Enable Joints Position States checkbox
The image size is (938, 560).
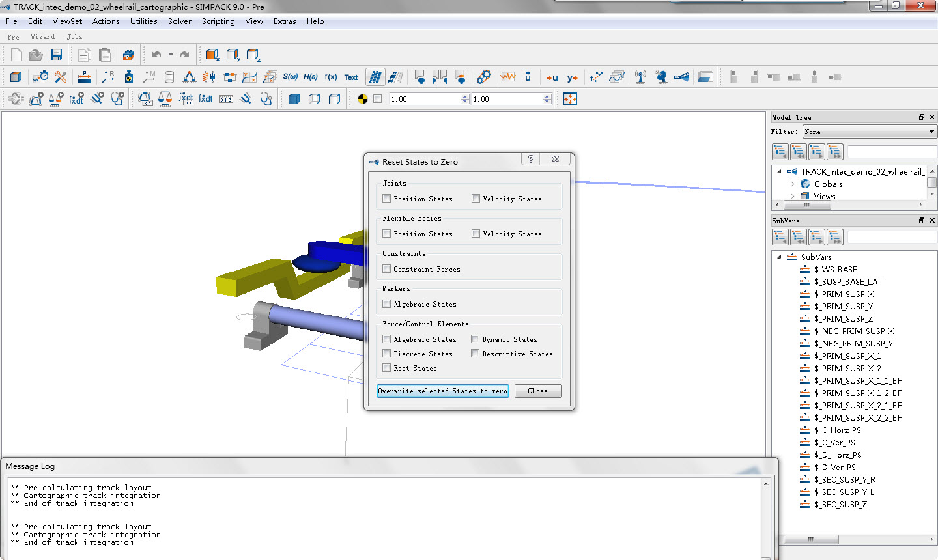point(387,199)
